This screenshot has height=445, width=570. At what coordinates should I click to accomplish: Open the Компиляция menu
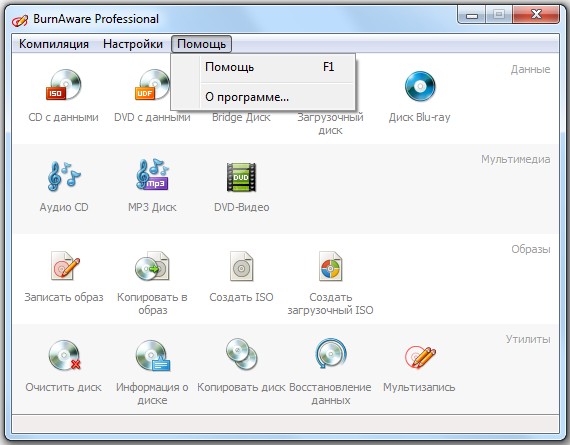(x=54, y=44)
